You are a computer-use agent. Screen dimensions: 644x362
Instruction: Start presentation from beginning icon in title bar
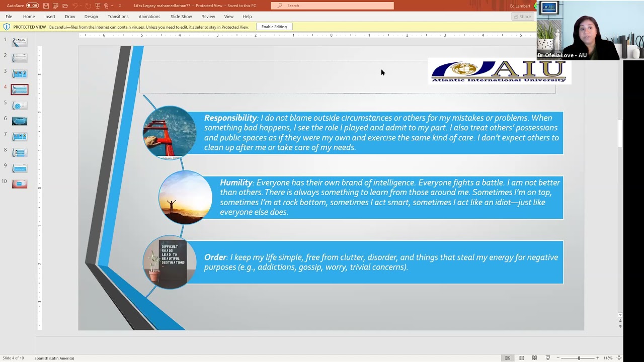(98, 6)
